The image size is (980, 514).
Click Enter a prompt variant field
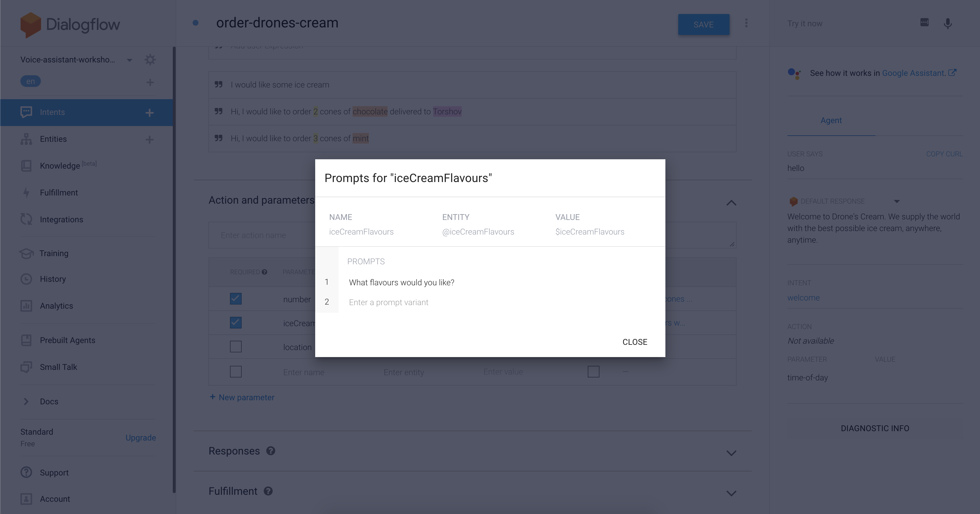(390, 301)
